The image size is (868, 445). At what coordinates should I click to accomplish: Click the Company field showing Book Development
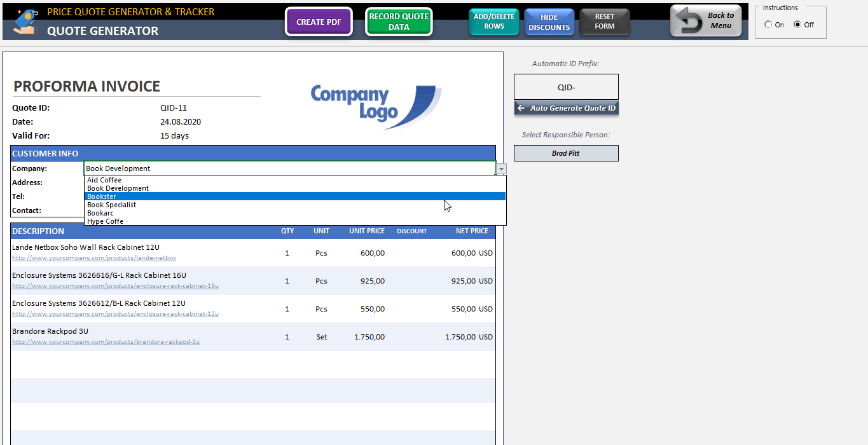(x=289, y=168)
